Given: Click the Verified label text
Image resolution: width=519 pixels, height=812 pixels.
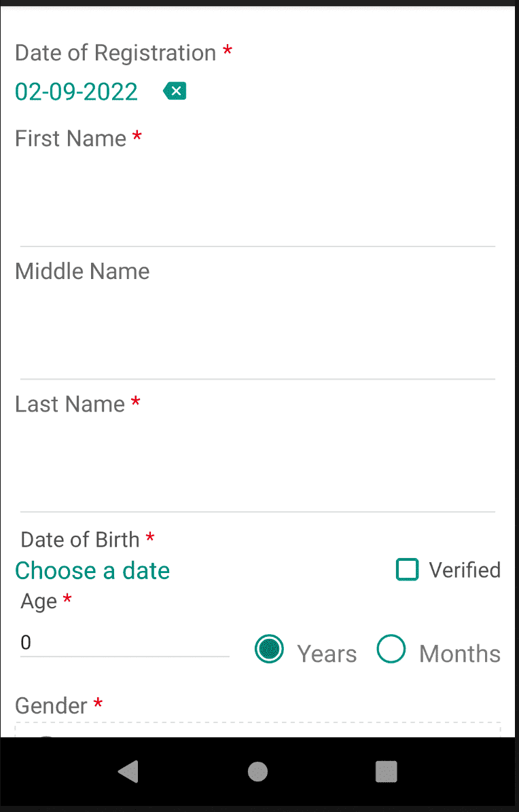Looking at the screenshot, I should pos(465,570).
